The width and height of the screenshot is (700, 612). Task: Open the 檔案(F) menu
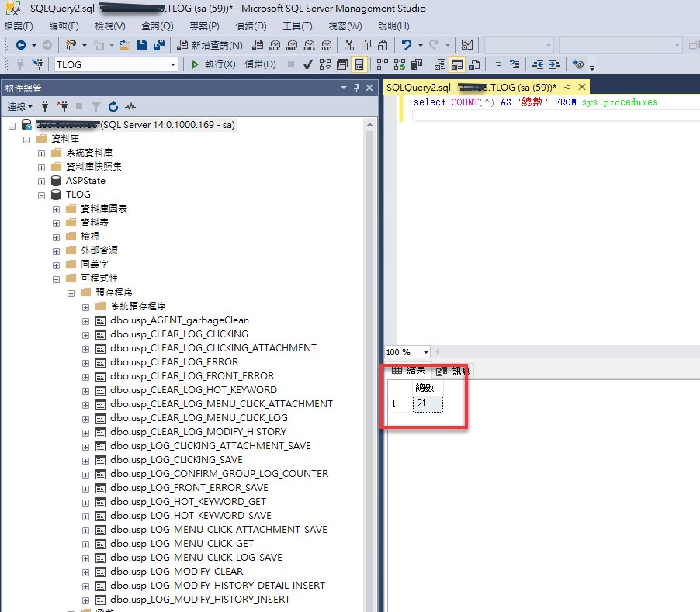click(x=19, y=26)
